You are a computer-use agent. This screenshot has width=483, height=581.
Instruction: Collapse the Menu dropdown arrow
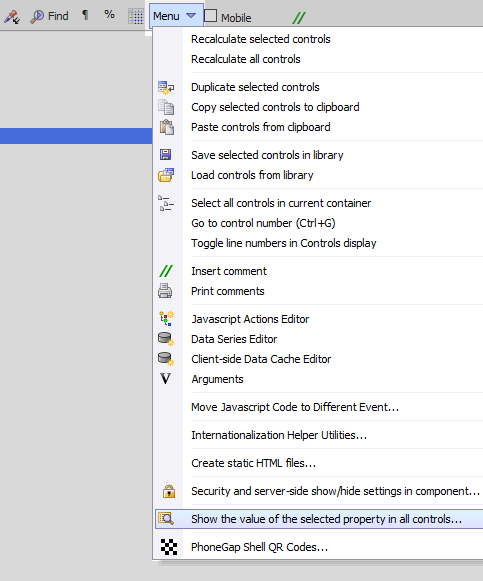coord(191,16)
